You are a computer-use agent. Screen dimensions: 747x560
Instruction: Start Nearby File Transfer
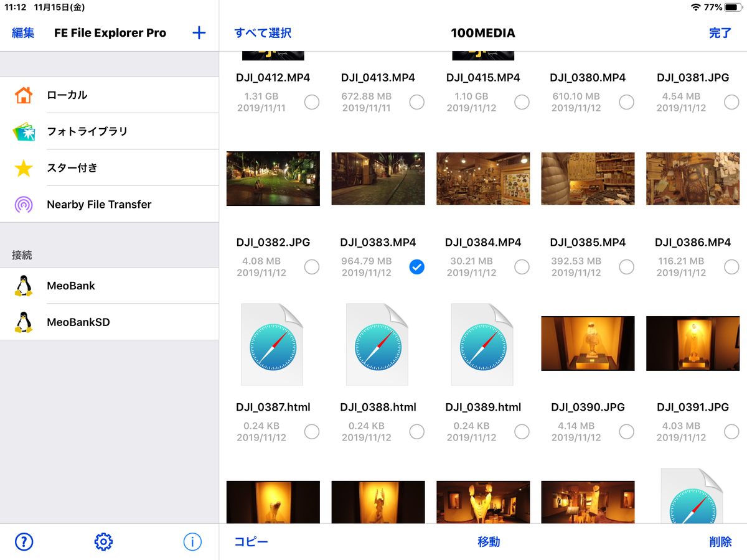(100, 204)
